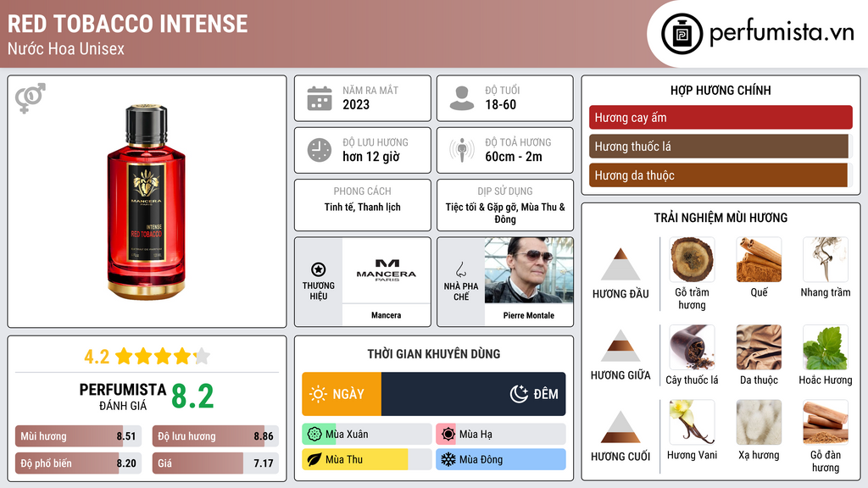Click the Hương đầu pyramid icon
This screenshot has width=868, height=488.
pos(620,264)
